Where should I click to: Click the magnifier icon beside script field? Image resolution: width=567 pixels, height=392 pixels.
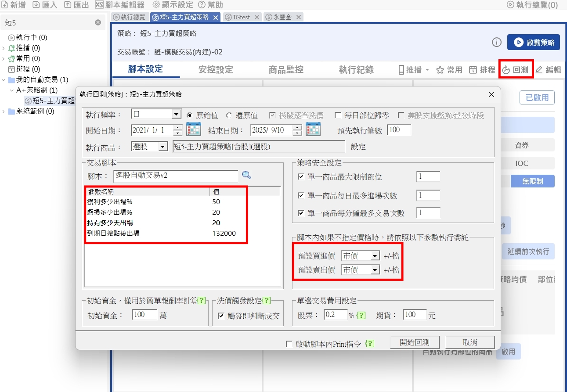[246, 176]
